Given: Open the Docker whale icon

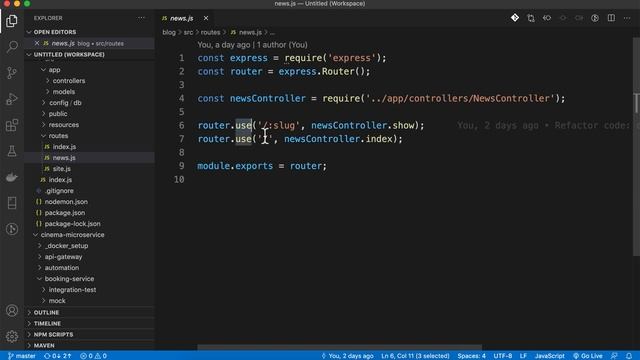Looking at the screenshot, I should pos(12,177).
